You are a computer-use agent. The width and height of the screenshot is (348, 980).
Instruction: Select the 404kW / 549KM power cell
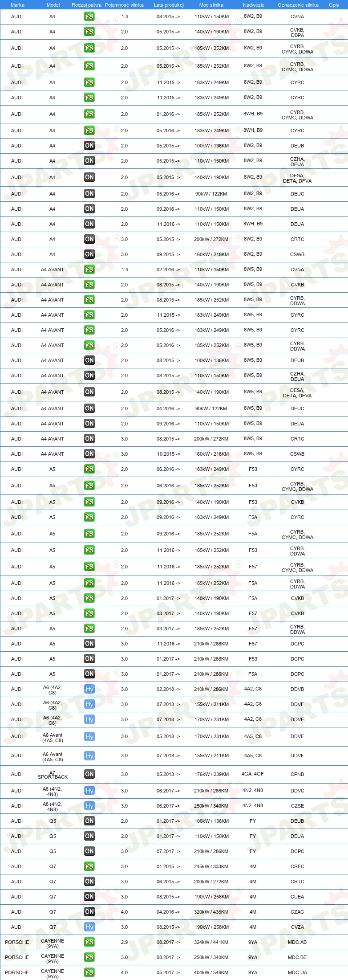click(x=211, y=972)
